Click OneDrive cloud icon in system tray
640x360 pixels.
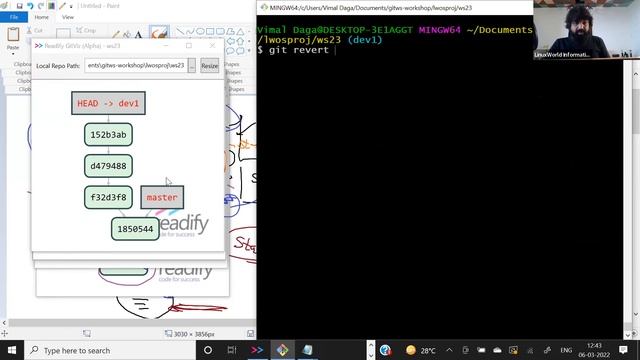point(497,350)
